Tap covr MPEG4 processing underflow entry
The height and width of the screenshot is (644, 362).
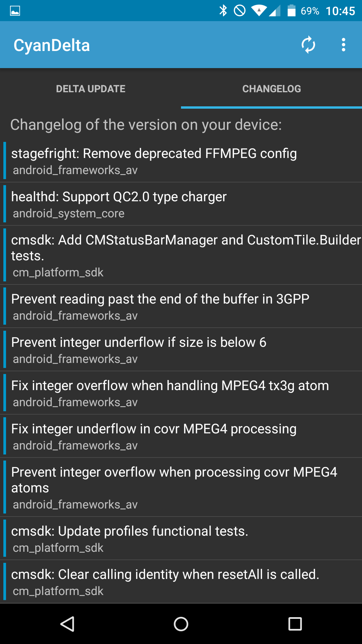point(181,436)
